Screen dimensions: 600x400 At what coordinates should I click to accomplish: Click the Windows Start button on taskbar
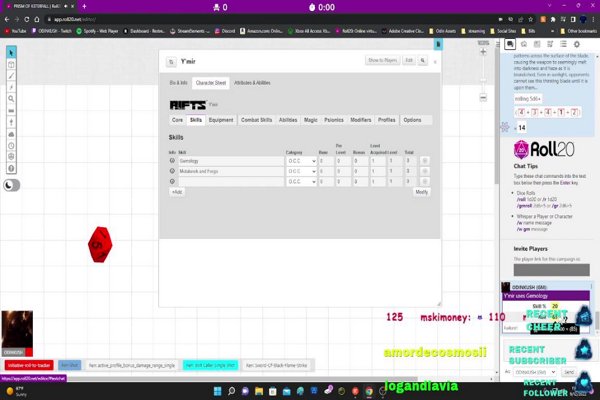click(x=217, y=391)
